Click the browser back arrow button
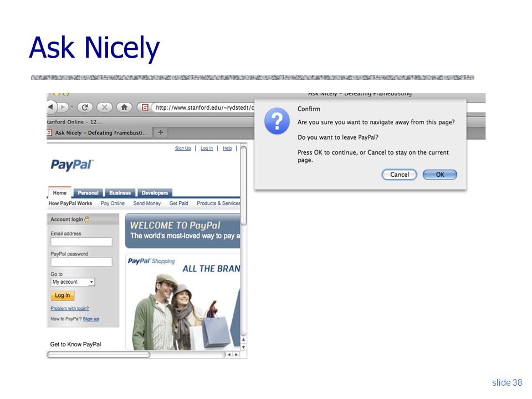 coord(51,107)
